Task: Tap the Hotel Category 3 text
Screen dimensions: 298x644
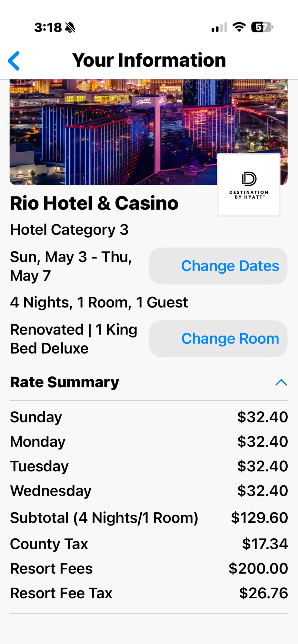Action: 69,230
